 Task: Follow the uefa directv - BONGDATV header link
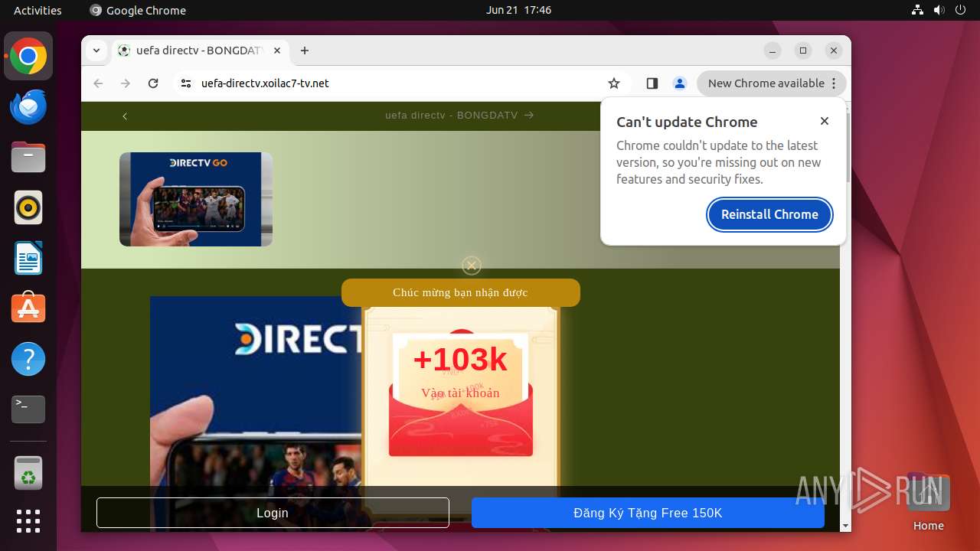[459, 116]
